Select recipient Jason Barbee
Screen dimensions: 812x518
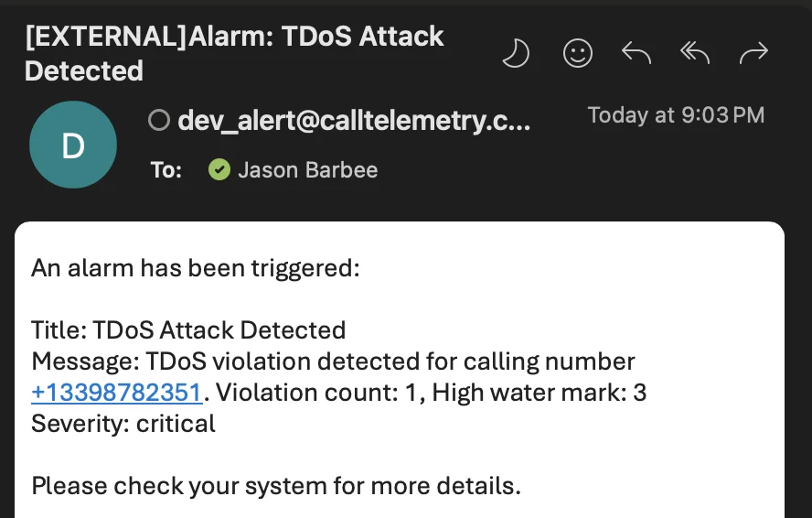307,169
